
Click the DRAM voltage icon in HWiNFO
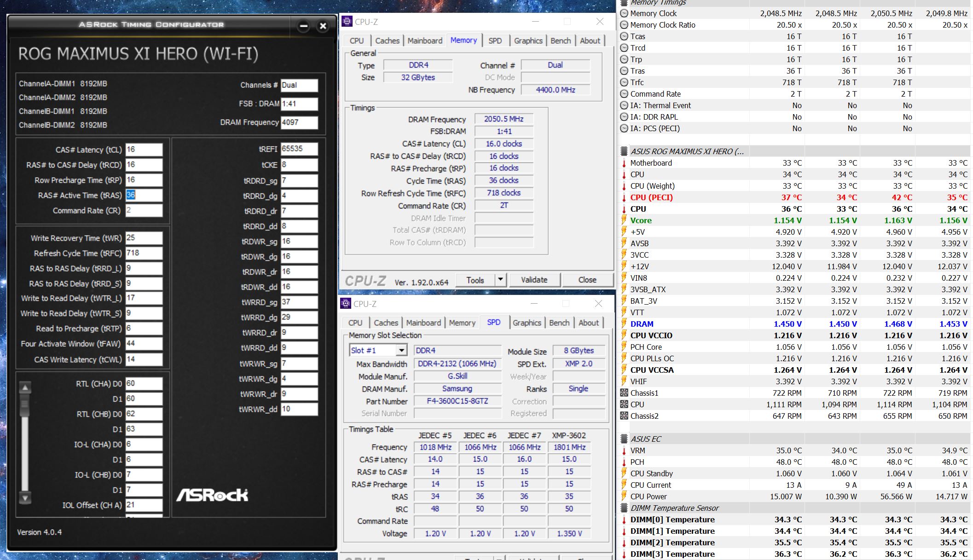point(625,324)
